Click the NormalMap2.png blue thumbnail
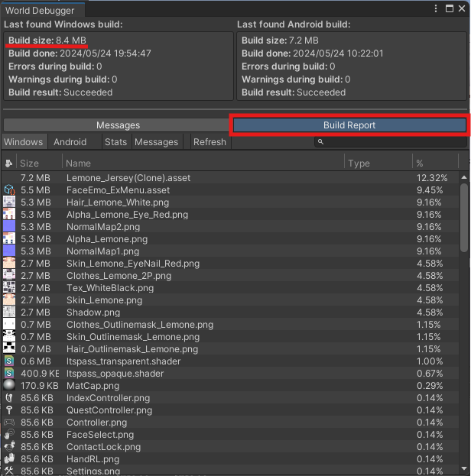This screenshot has height=476, width=471. click(x=9, y=227)
